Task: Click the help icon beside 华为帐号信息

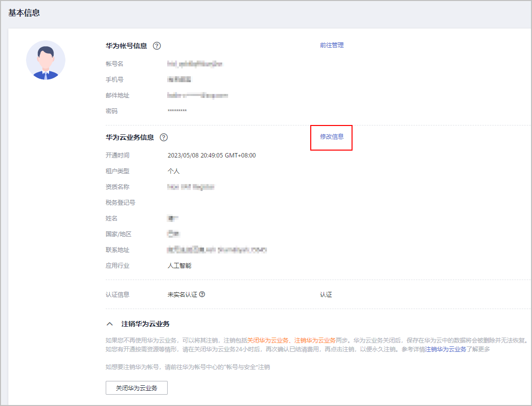Action: (157, 46)
